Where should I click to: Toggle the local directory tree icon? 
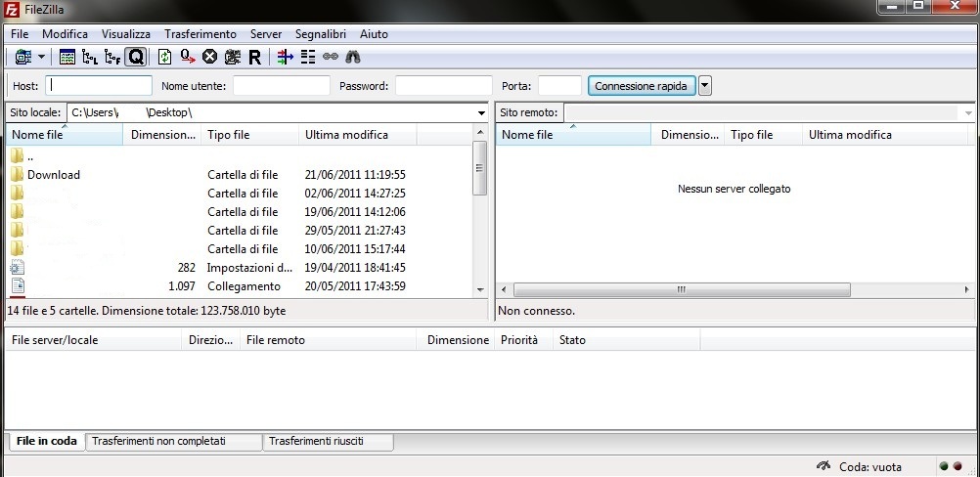coord(90,58)
